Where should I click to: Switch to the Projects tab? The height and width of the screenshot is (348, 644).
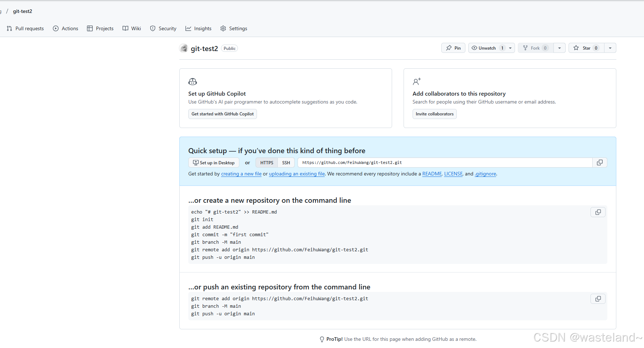[100, 28]
